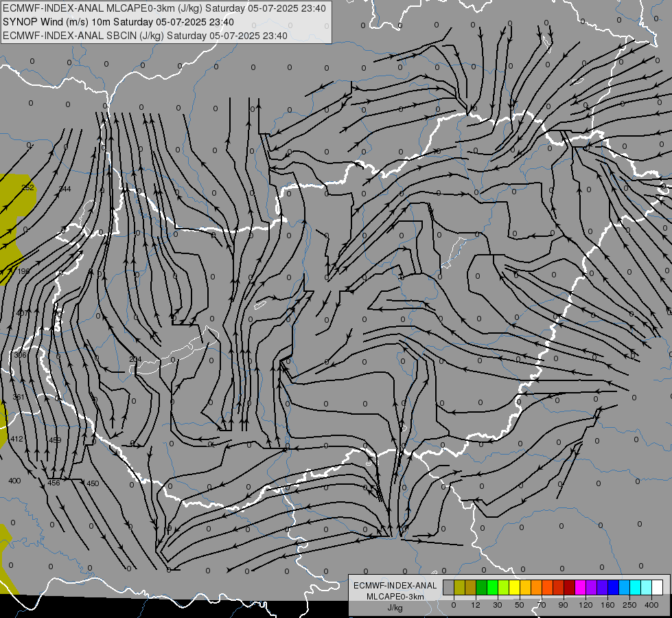Click the gray swatch in the color scale
Image resolution: width=672 pixels, height=618 pixels.
point(449,587)
